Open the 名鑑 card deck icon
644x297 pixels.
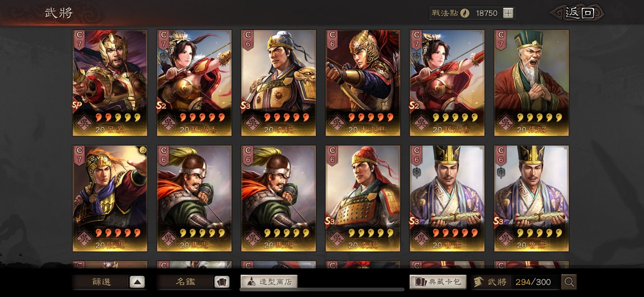click(221, 282)
